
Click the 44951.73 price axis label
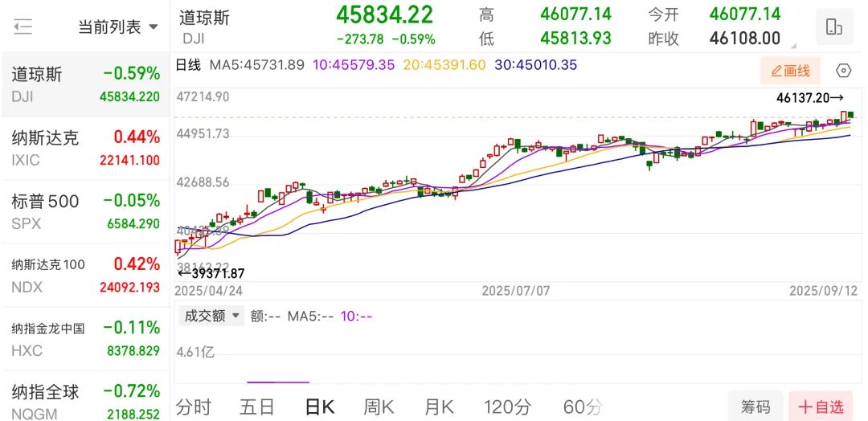pyautogui.click(x=203, y=134)
